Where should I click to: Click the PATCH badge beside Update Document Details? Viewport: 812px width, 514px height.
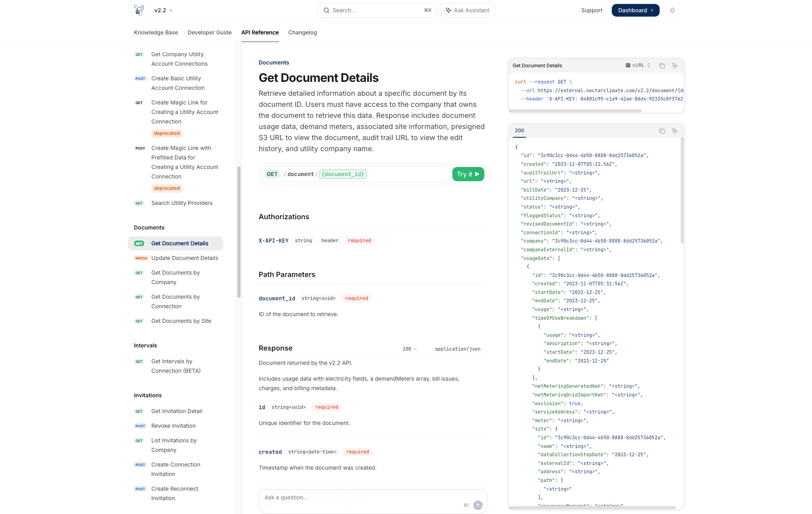[141, 258]
